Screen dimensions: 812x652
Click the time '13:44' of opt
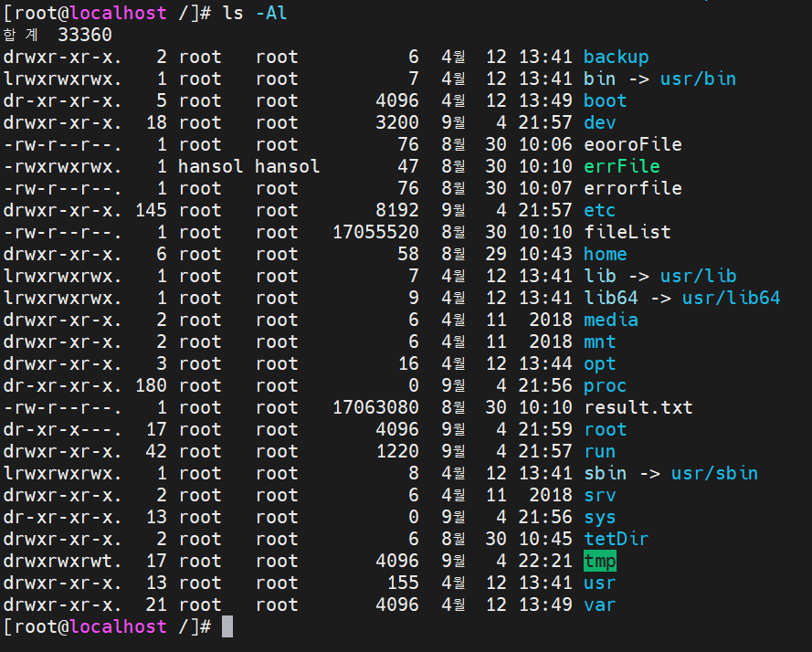(x=545, y=363)
